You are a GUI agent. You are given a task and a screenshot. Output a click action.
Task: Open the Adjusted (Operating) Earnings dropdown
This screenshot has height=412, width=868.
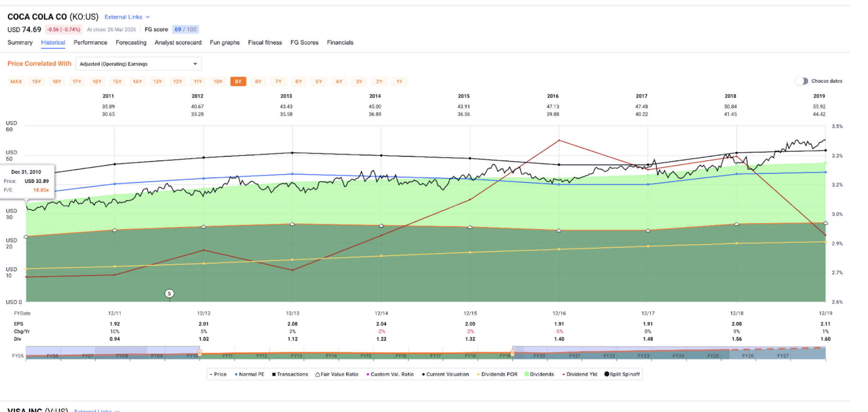(138, 64)
